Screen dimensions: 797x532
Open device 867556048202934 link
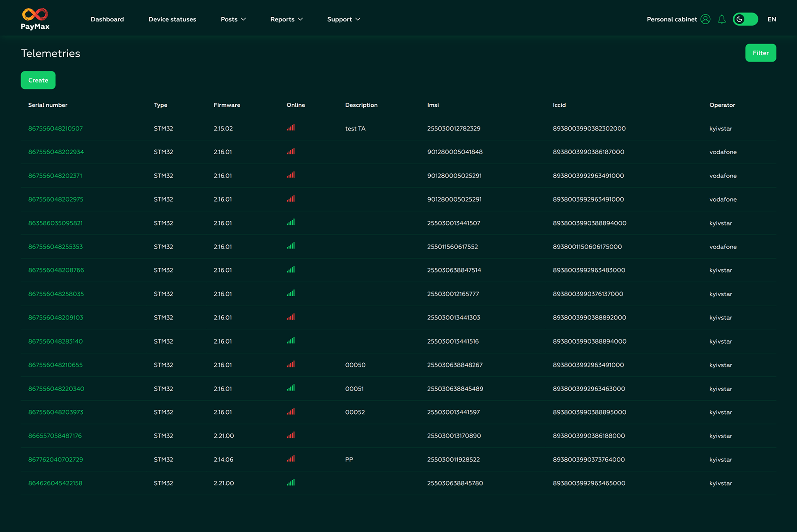[56, 152]
